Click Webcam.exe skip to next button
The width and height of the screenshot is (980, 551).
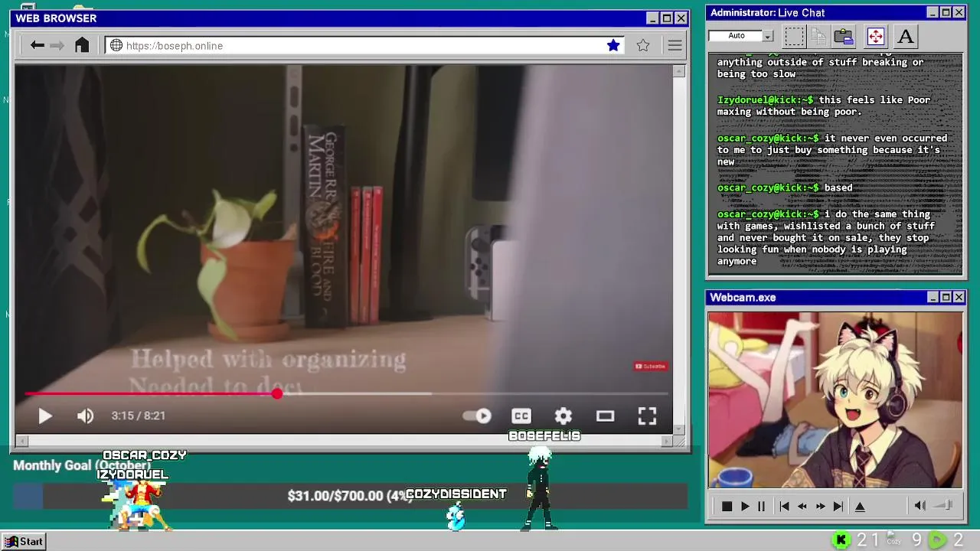point(838,506)
